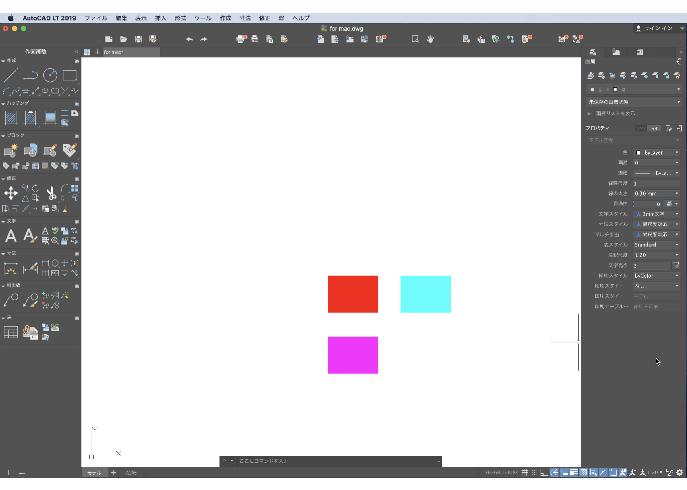Select the Polyline tool
The width and height of the screenshot is (687, 490).
pos(30,75)
